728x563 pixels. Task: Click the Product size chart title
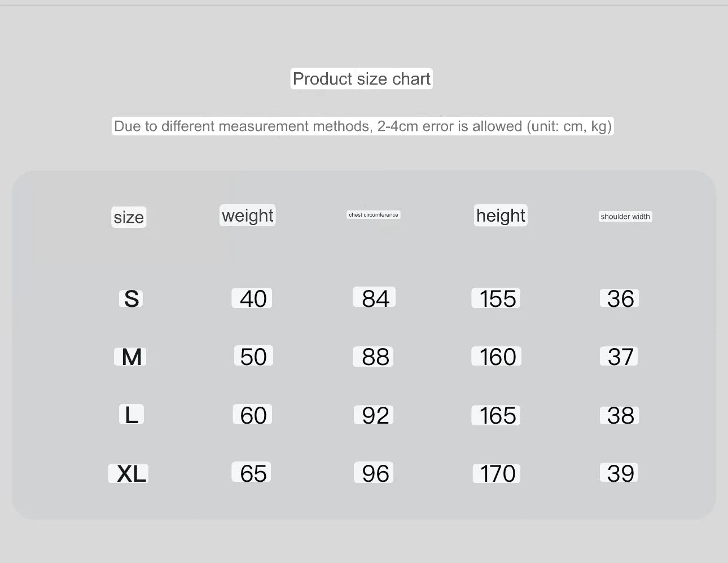pyautogui.click(x=362, y=79)
